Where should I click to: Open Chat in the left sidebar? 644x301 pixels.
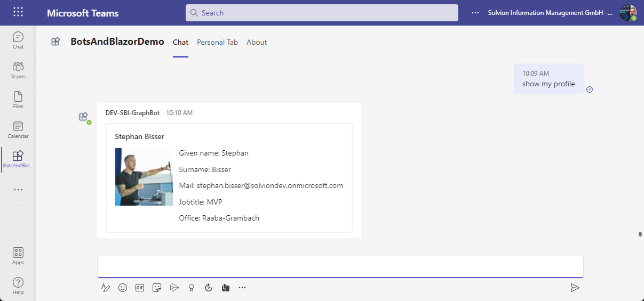pos(18,40)
